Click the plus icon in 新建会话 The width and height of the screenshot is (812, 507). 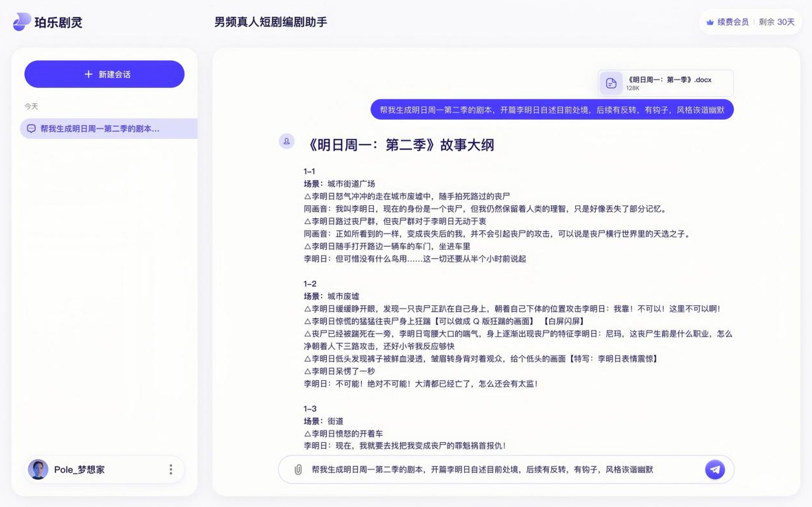(89, 74)
